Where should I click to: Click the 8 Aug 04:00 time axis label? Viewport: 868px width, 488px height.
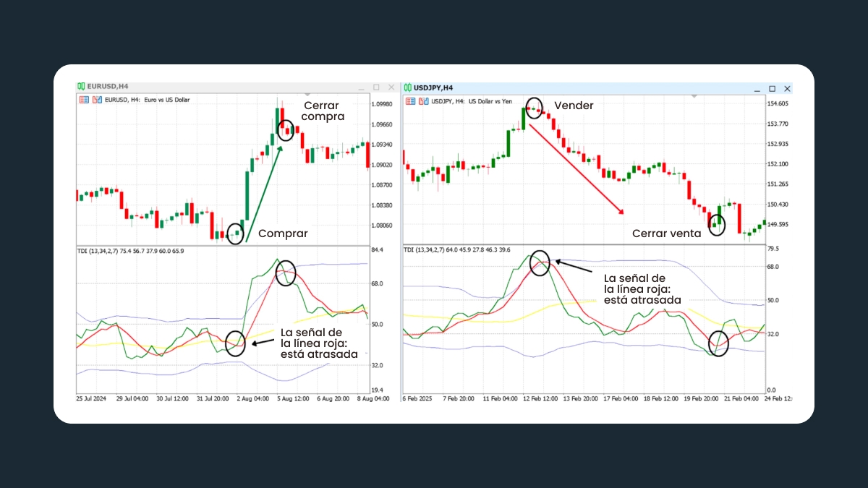click(x=372, y=398)
